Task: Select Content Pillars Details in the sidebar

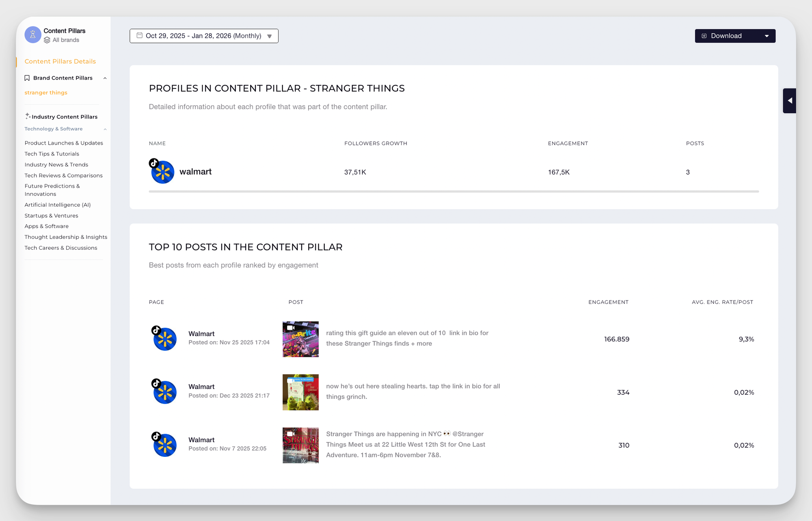Action: point(60,61)
